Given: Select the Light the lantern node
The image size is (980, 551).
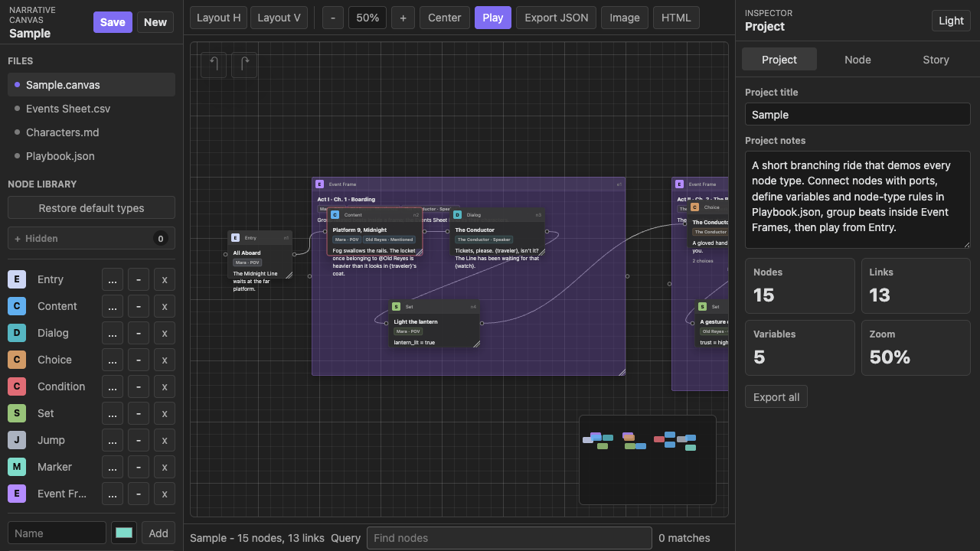Looking at the screenshot, I should (x=435, y=324).
